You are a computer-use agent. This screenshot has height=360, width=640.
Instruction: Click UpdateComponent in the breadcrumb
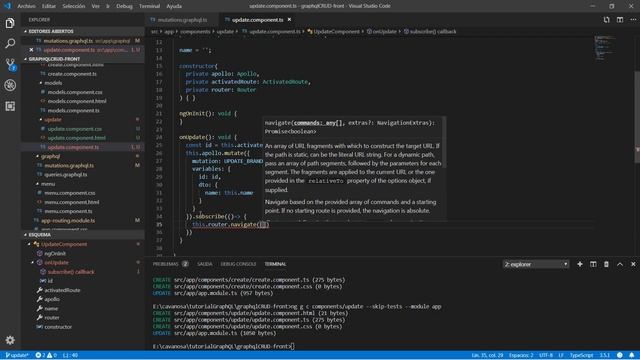(x=336, y=31)
